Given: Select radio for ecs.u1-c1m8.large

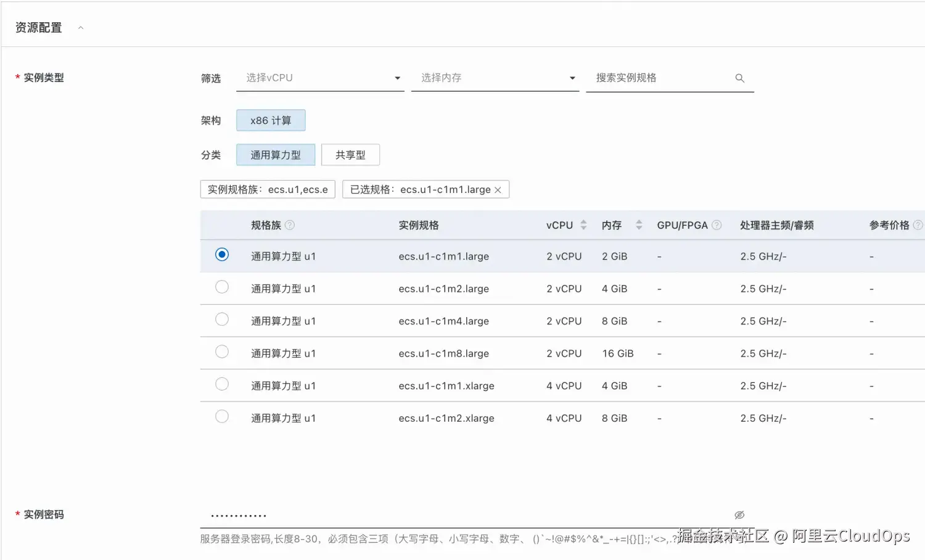Looking at the screenshot, I should coord(222,352).
